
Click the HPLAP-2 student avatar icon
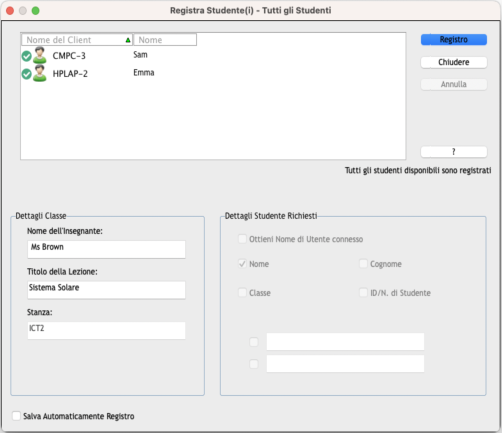(x=40, y=73)
